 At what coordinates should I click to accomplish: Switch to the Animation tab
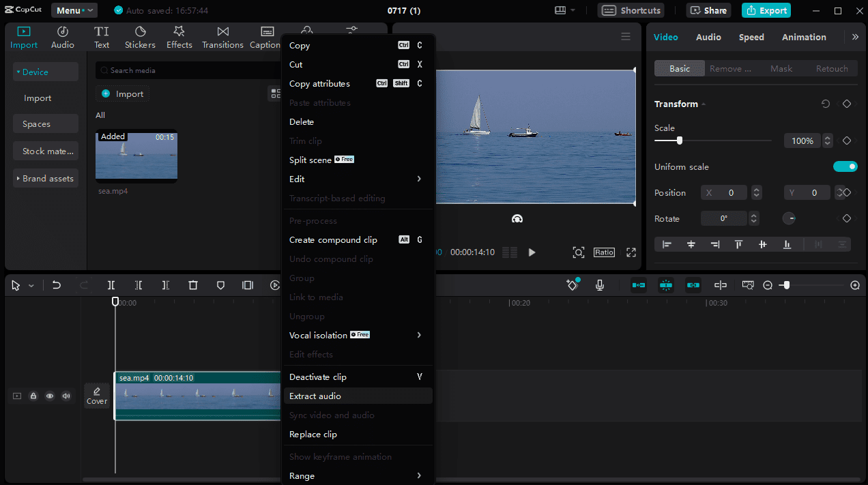[804, 37]
